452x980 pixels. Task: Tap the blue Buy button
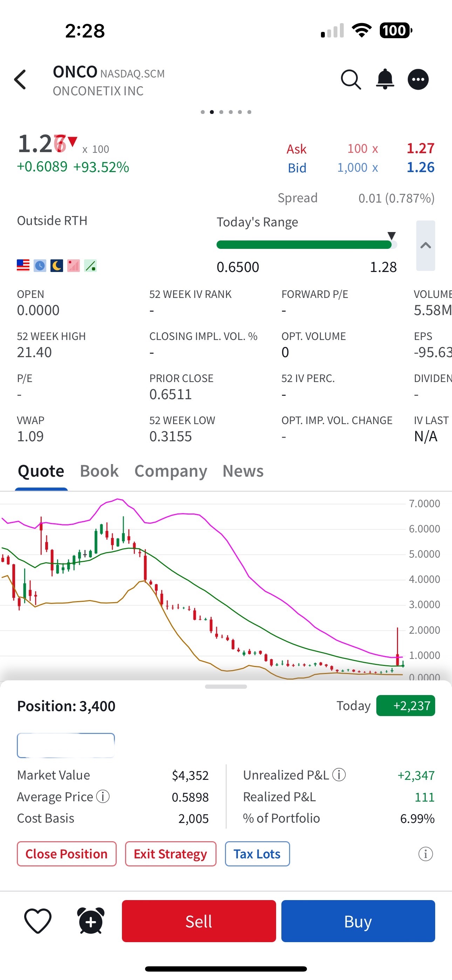(x=358, y=921)
